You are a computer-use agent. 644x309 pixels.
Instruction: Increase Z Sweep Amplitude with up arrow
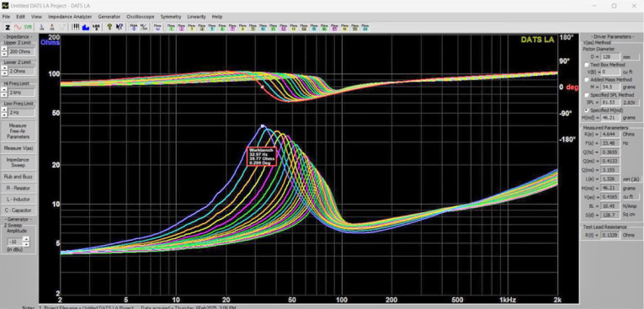[25, 239]
